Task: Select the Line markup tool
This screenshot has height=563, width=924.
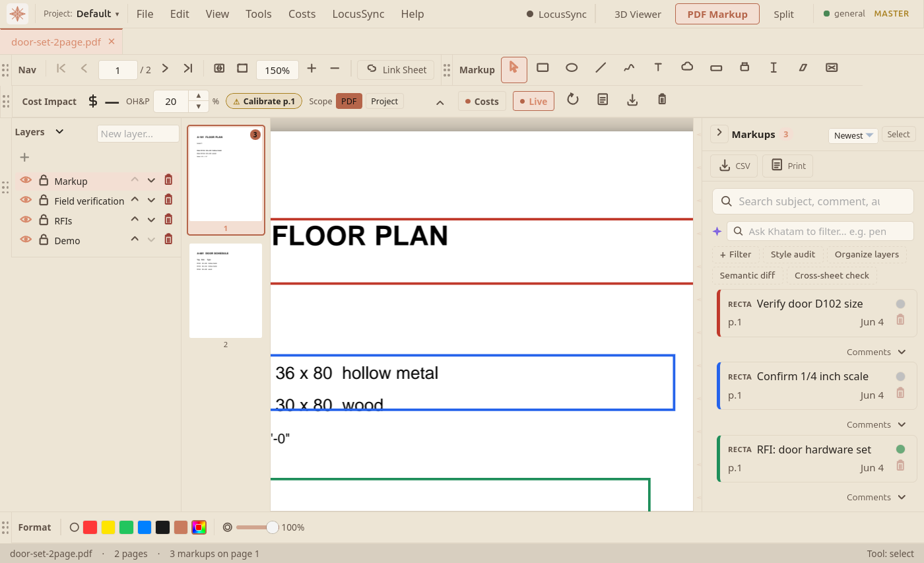Action: pos(601,67)
